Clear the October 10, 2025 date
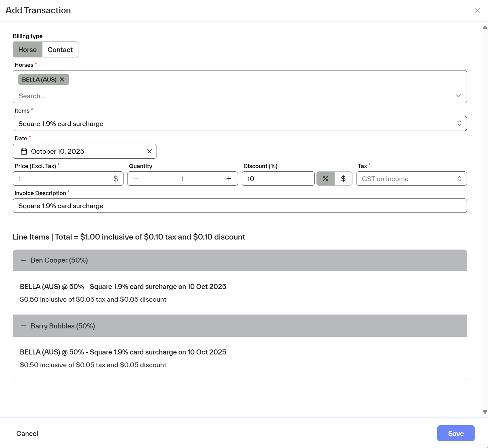Viewport: 488px width, 448px height. [x=149, y=151]
